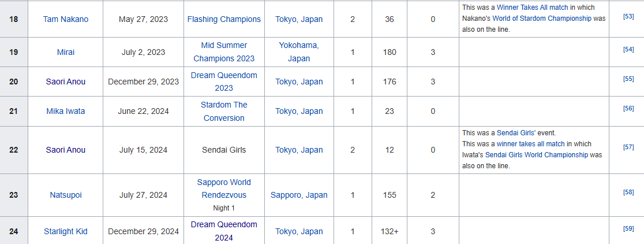The width and height of the screenshot is (644, 244).
Task: Open the Mirai wrestler link
Action: tap(66, 52)
